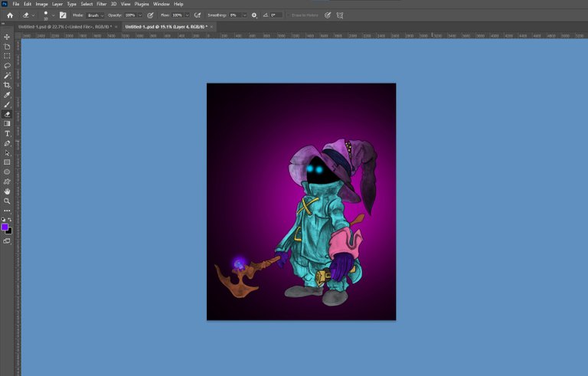Open the Eraser tool preset picker
Image resolution: width=588 pixels, height=376 pixels.
click(x=28, y=15)
